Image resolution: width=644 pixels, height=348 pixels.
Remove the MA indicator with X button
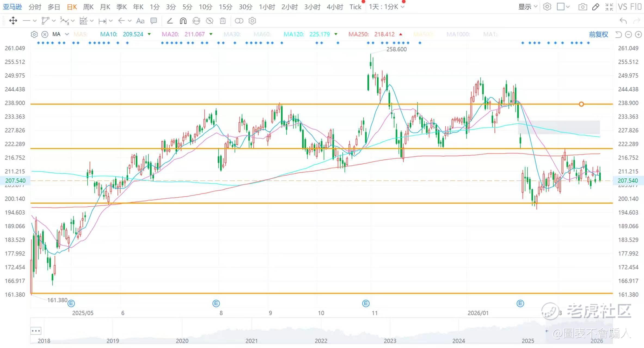(x=45, y=34)
